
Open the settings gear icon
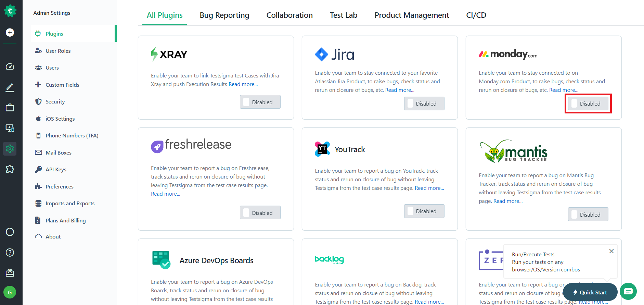tap(10, 149)
